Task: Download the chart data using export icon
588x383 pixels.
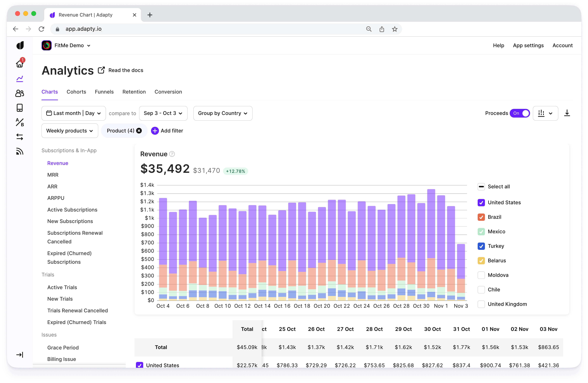Action: coord(567,113)
